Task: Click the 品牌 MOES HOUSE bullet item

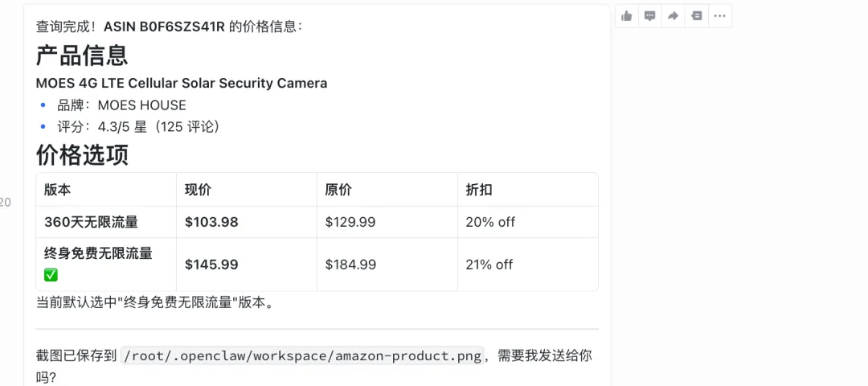Action: coord(121,105)
